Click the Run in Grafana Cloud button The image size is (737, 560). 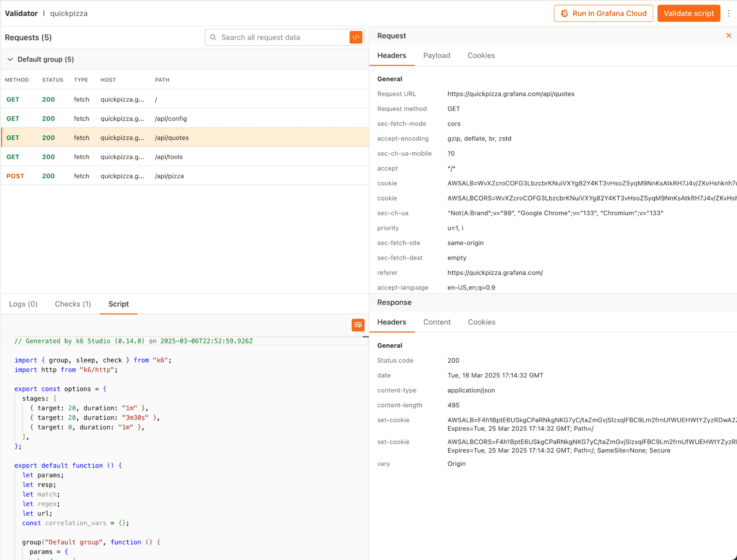(603, 13)
